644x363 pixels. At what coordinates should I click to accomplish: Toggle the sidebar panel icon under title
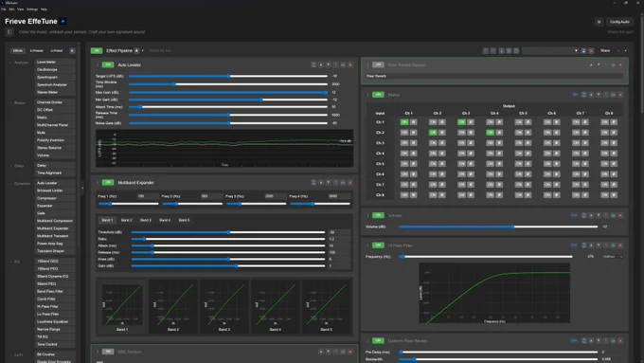pos(9,32)
